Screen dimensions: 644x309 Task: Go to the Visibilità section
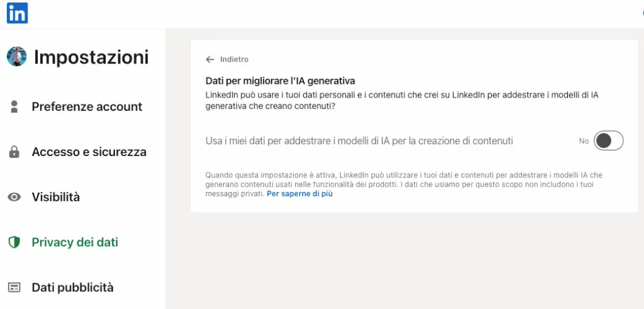(56, 197)
